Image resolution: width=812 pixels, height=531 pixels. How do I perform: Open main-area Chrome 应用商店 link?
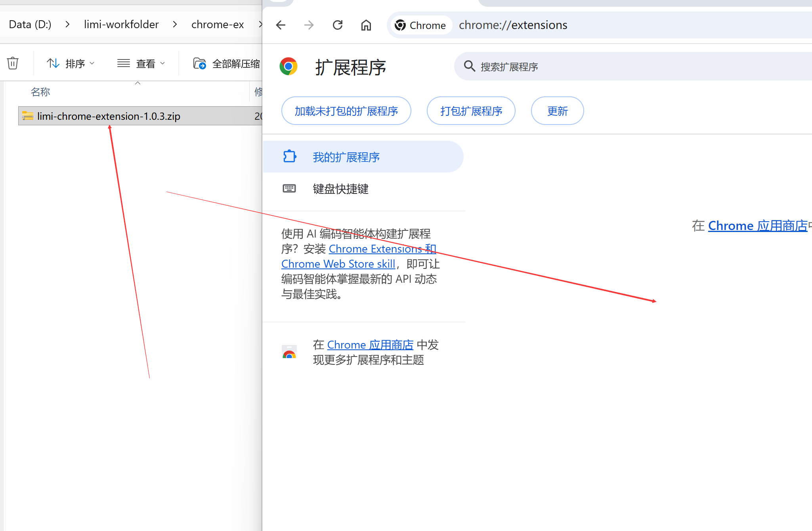point(758,225)
